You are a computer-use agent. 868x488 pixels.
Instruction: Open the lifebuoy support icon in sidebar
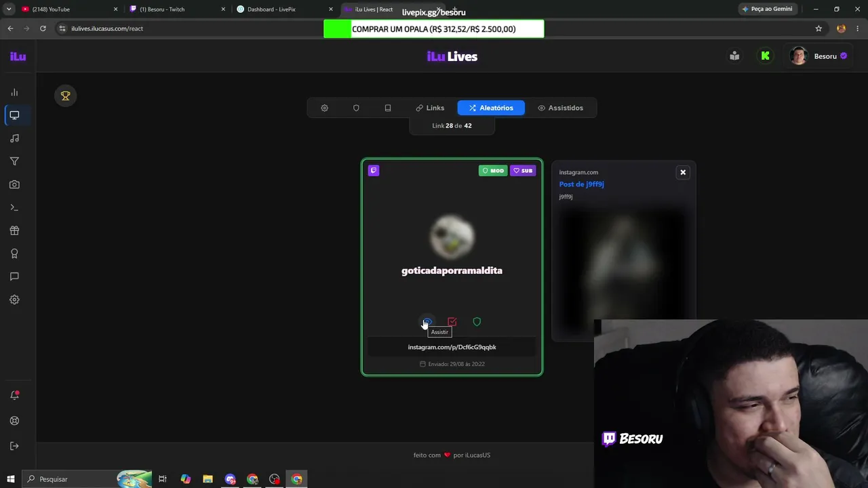(x=14, y=421)
